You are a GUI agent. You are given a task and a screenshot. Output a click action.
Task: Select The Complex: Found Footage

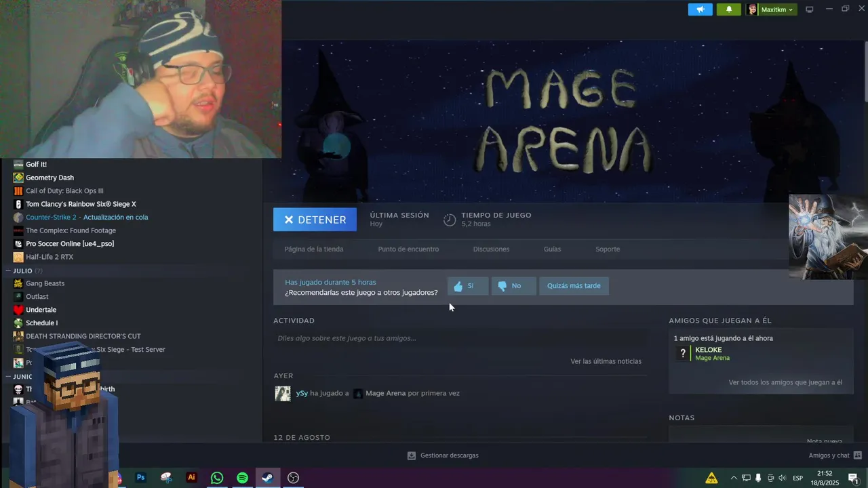point(71,230)
